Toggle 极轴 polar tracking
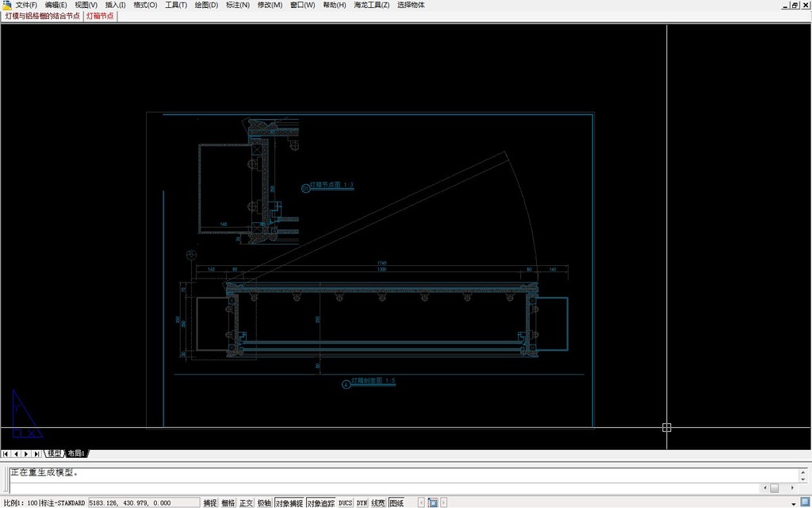The image size is (812, 508). [x=264, y=502]
